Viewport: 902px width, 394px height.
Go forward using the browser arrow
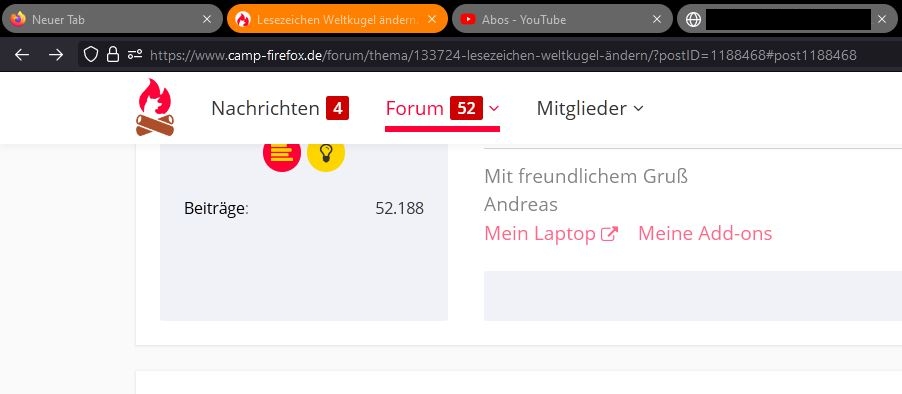(x=56, y=55)
